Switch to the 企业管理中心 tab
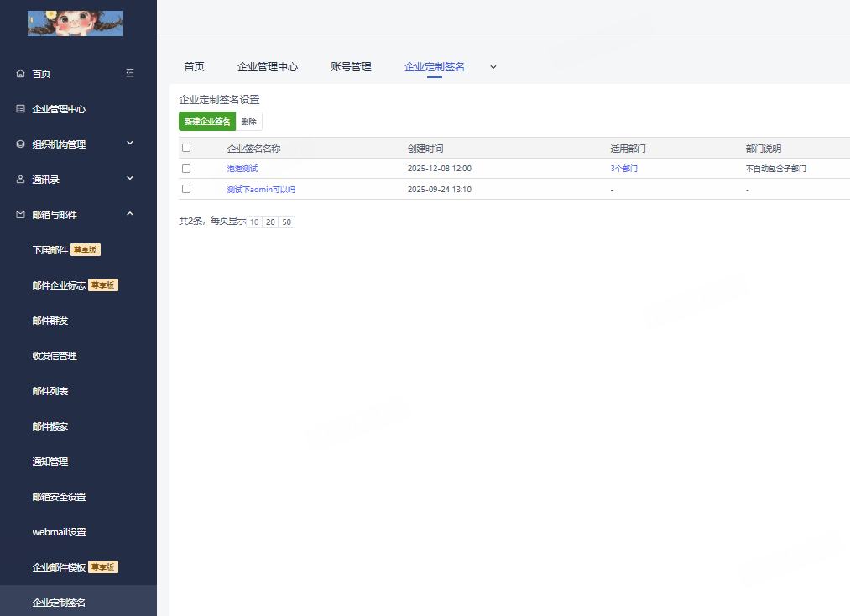Viewport: 850px width, 616px height. pos(268,66)
